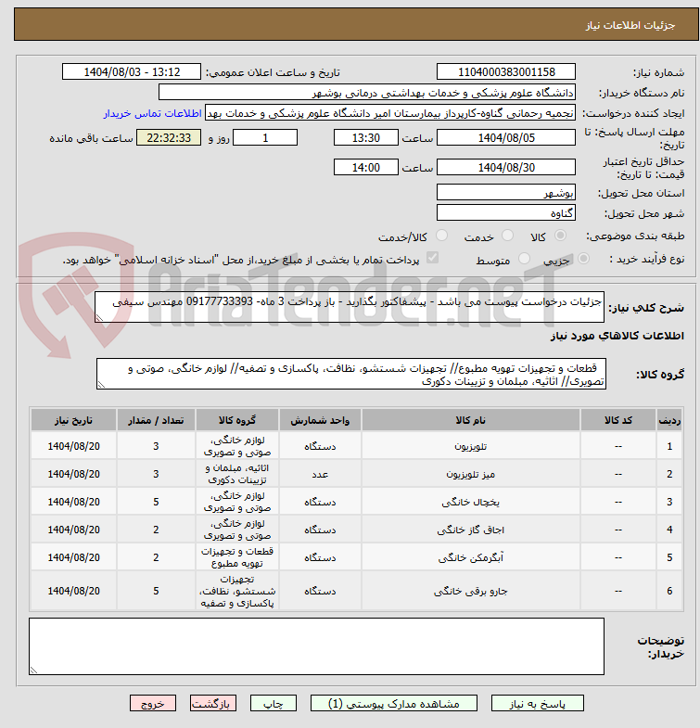Screen dimensions: 700x728
Task: Click the تعداد / مقدار column header
Action: pos(156,420)
